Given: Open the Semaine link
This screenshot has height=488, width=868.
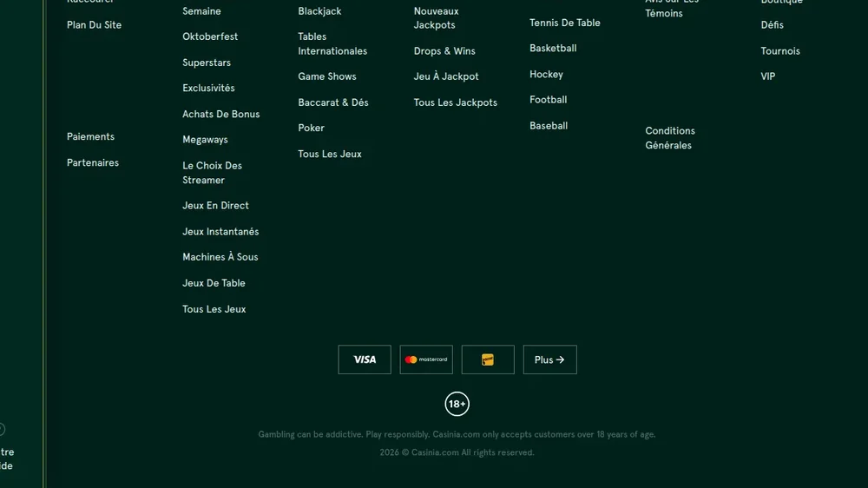Looking at the screenshot, I should pos(201,11).
